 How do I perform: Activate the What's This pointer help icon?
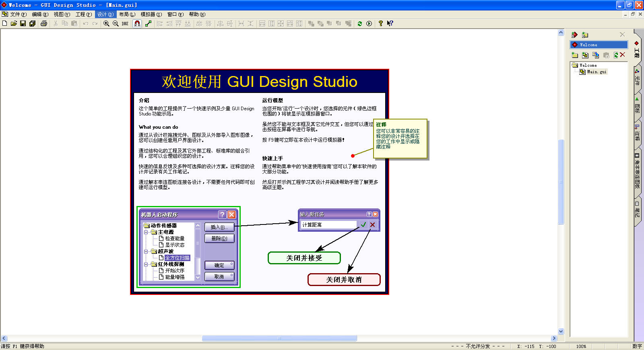(x=390, y=23)
